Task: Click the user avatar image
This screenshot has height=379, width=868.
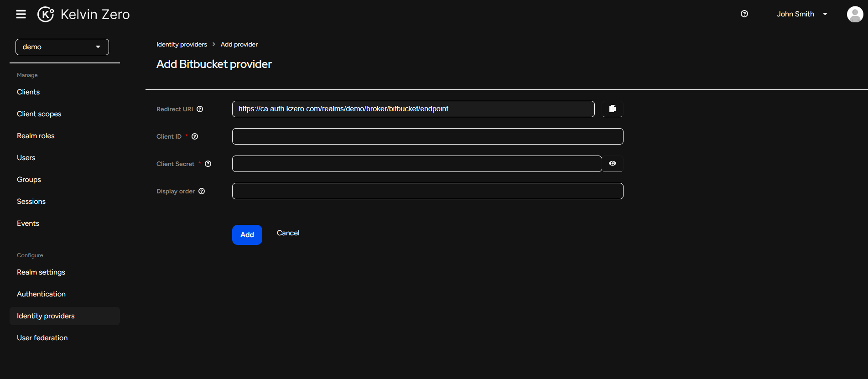Action: (x=855, y=14)
